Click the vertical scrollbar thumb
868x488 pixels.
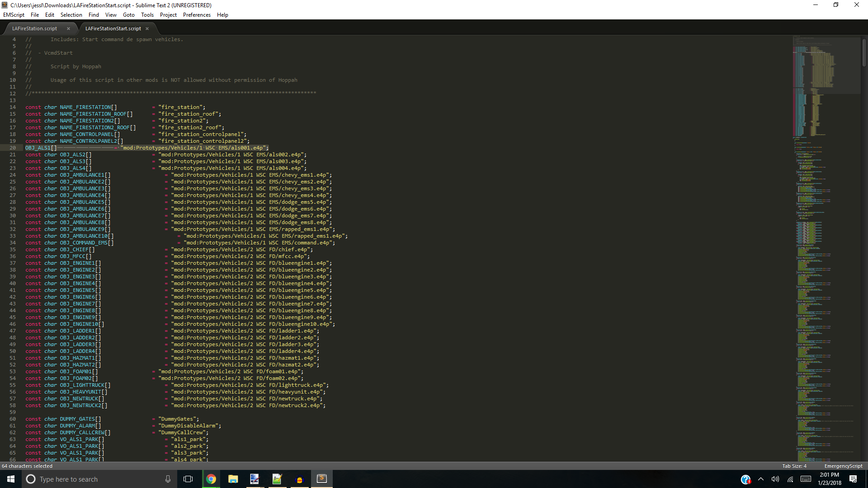864,53
